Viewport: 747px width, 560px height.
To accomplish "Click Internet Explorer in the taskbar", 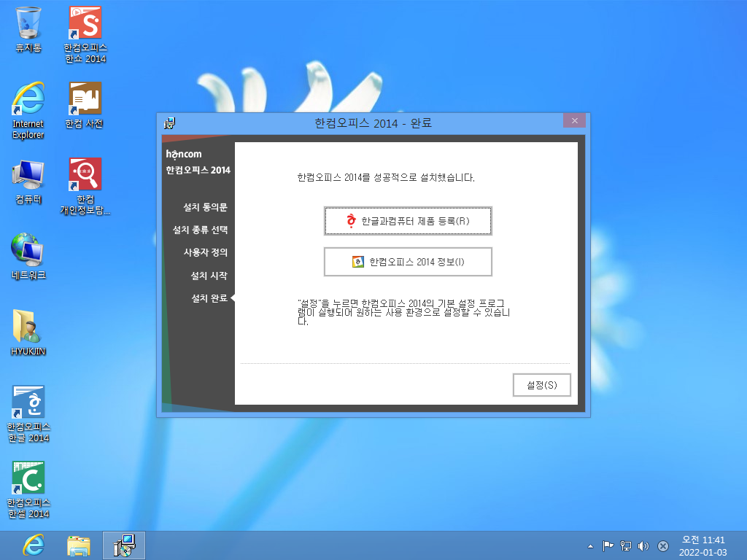I will (34, 545).
